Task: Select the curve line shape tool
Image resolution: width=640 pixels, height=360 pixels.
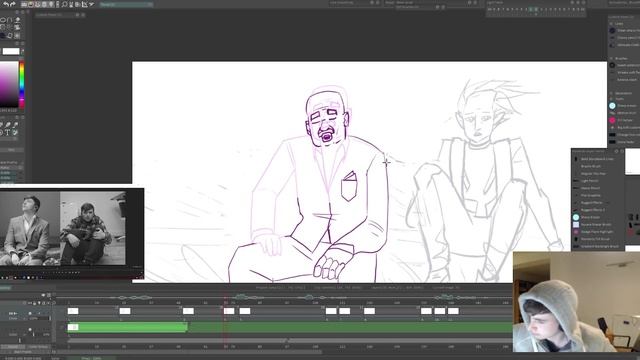Action: [10, 20]
